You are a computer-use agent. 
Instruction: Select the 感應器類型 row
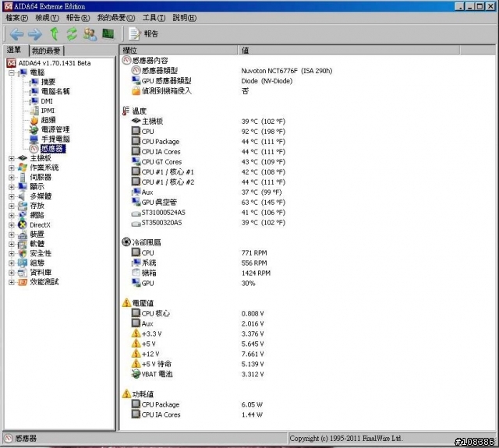232,71
